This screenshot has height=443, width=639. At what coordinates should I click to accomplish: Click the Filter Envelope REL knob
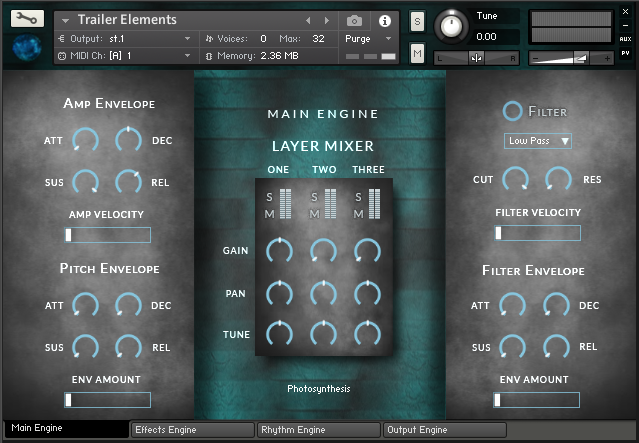click(x=556, y=347)
